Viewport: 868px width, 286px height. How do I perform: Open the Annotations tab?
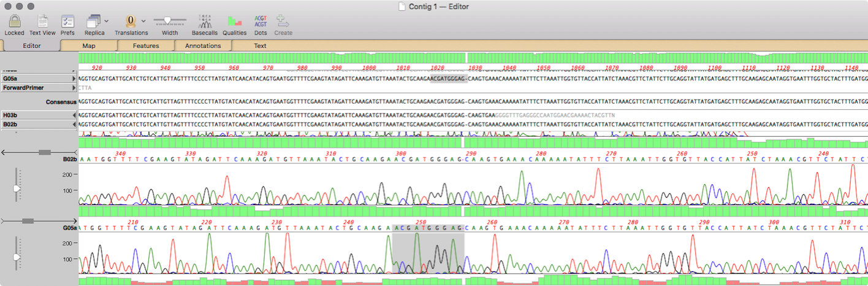pyautogui.click(x=203, y=45)
